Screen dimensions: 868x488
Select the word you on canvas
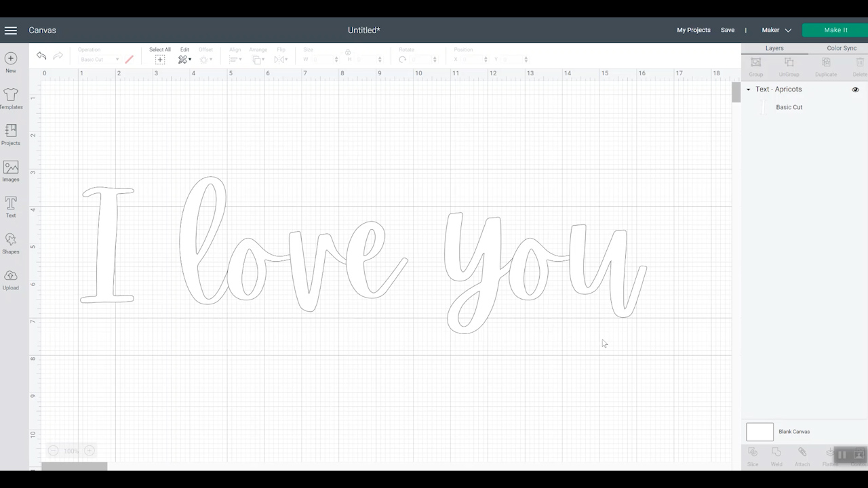coord(545,272)
